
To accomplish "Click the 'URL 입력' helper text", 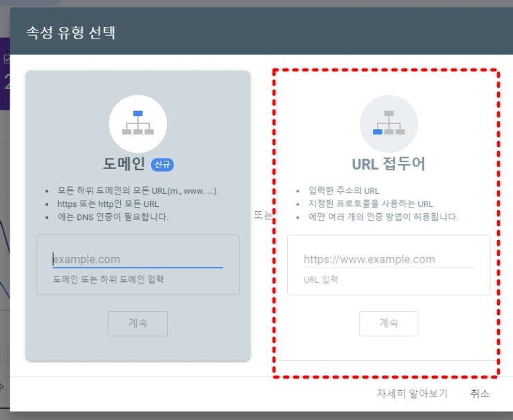I will coord(320,279).
